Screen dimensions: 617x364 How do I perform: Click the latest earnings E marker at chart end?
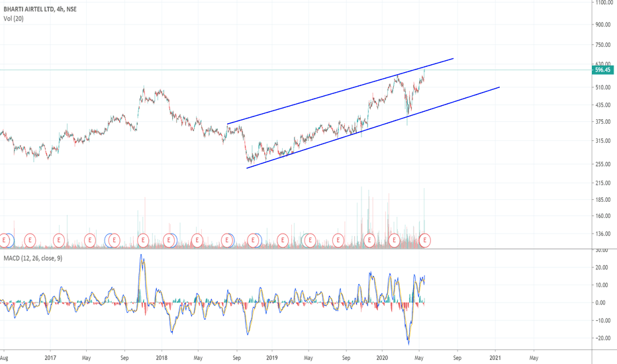(424, 240)
